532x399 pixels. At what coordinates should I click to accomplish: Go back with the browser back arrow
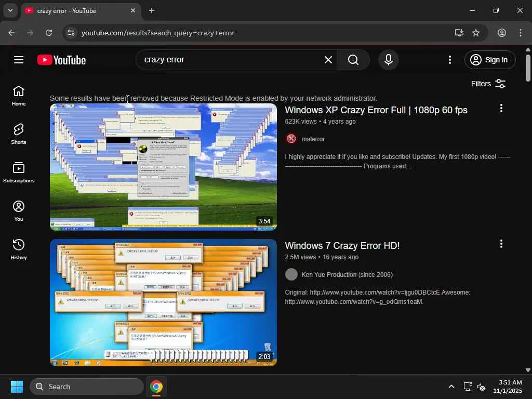click(x=11, y=33)
